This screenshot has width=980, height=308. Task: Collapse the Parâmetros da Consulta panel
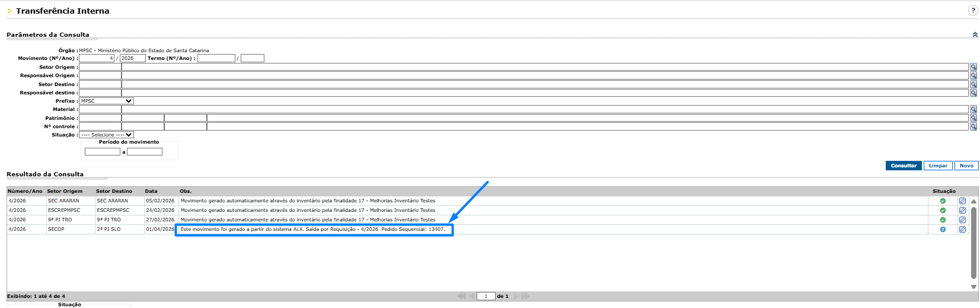[x=975, y=35]
